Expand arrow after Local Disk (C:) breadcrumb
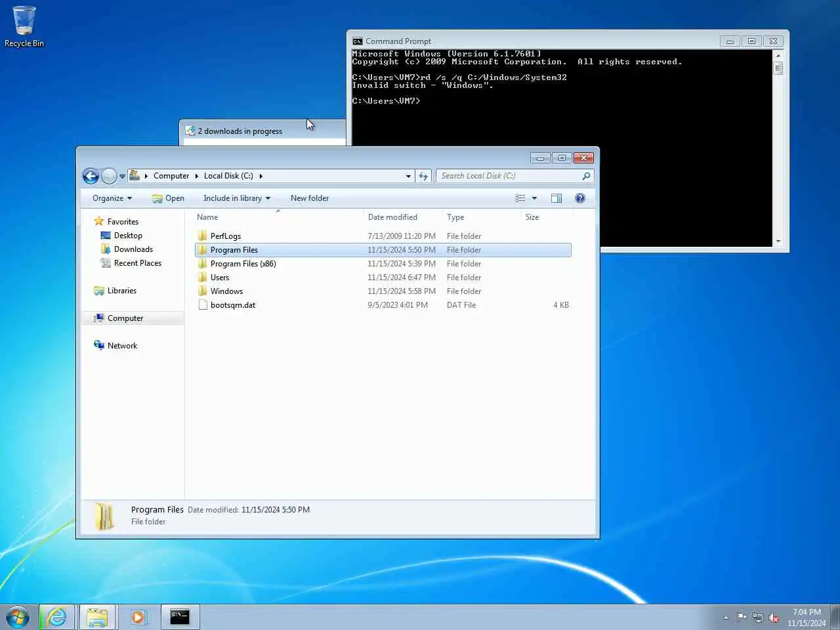Viewport: 840px width, 630px height. click(x=261, y=176)
